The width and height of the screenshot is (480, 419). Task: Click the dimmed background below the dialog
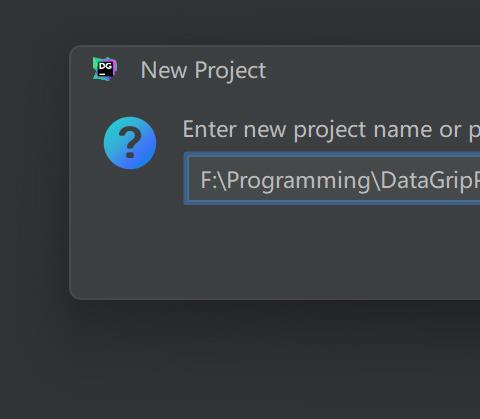pyautogui.click(x=240, y=360)
